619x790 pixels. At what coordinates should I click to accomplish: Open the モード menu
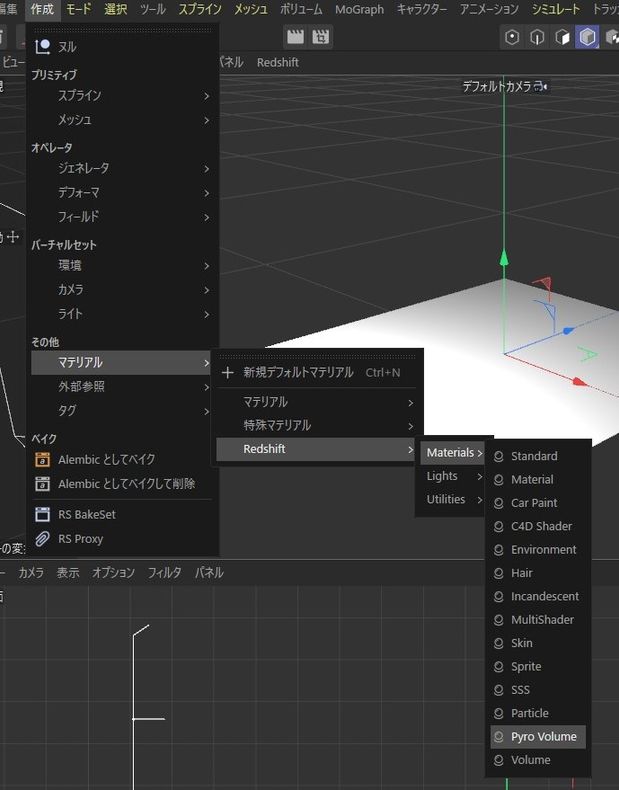pyautogui.click(x=78, y=9)
